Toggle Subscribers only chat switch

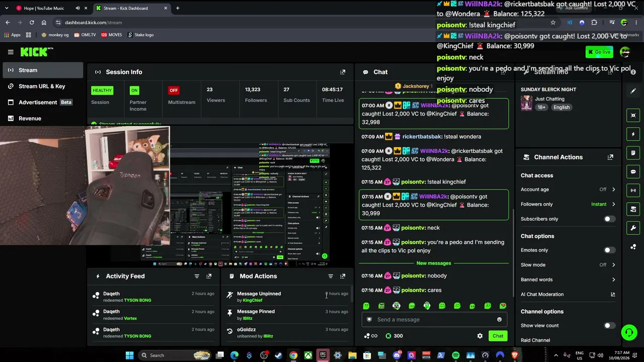pos(609,219)
